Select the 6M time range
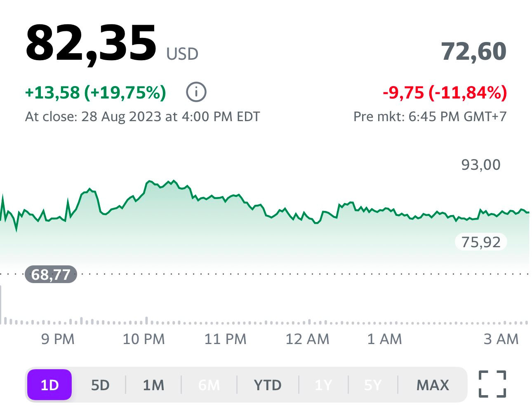Screen dimensions: 532x417 click(209, 385)
